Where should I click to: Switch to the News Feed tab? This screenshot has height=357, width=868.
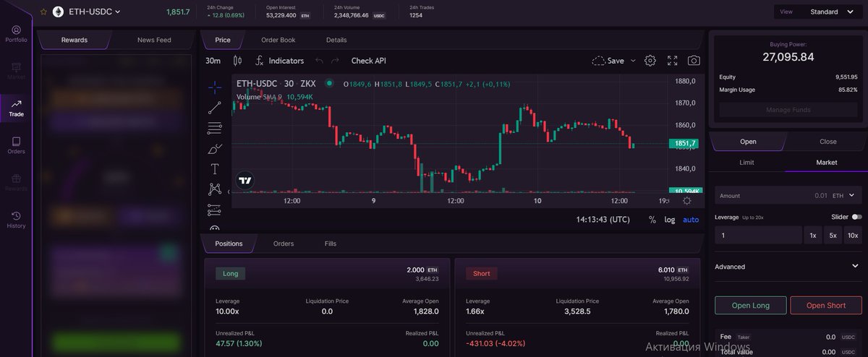(x=154, y=40)
